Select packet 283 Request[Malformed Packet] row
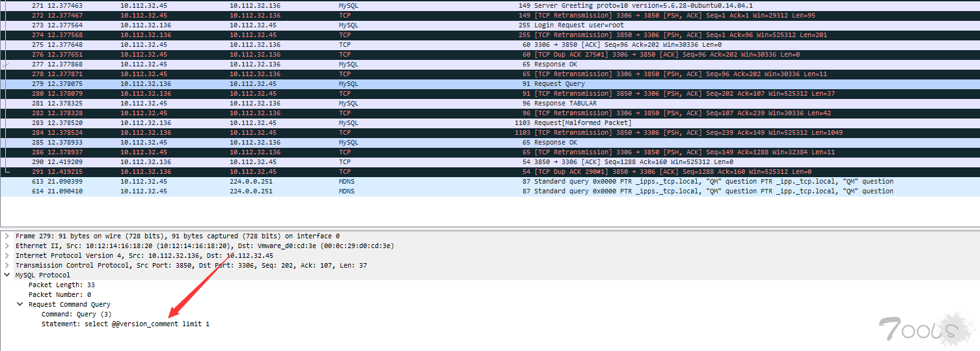 [490, 122]
